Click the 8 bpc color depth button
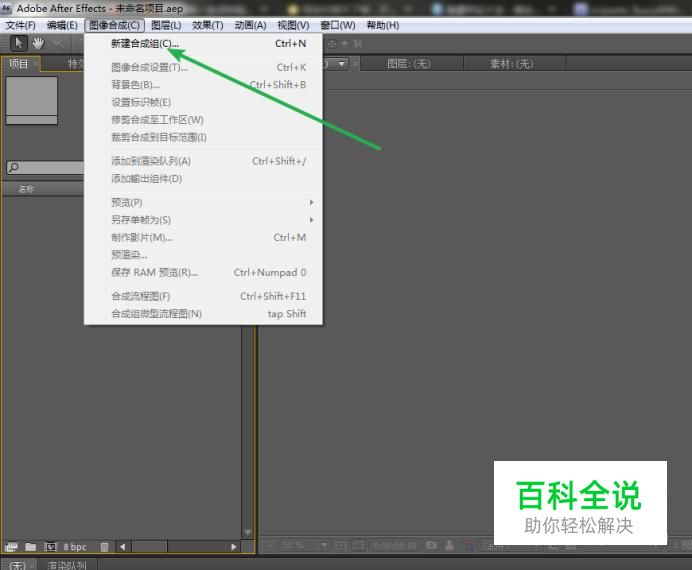 coord(75,547)
